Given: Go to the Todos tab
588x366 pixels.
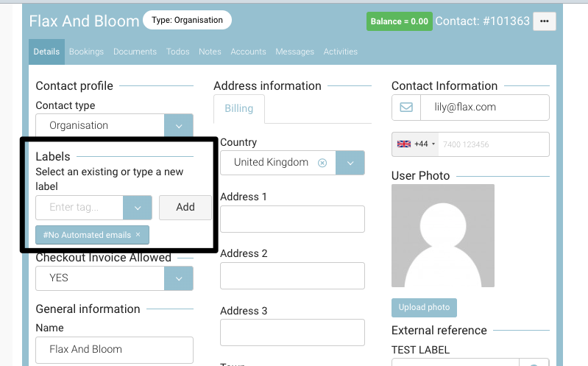Looking at the screenshot, I should tap(177, 52).
